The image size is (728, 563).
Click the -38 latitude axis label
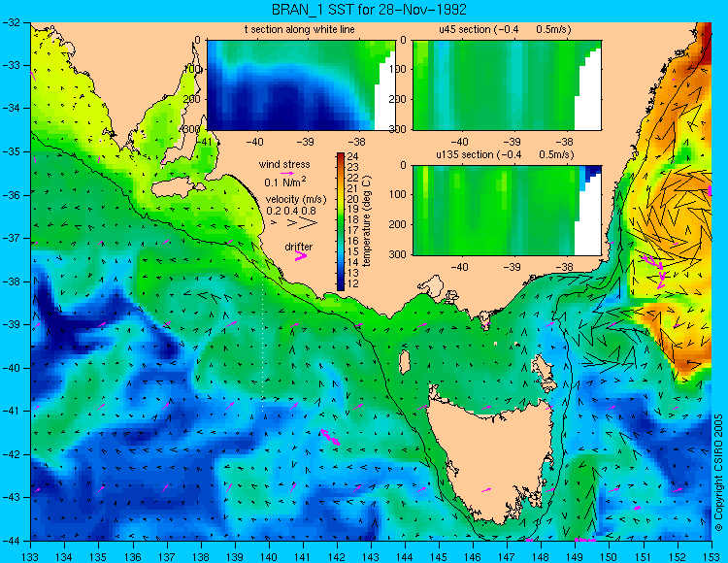11,281
